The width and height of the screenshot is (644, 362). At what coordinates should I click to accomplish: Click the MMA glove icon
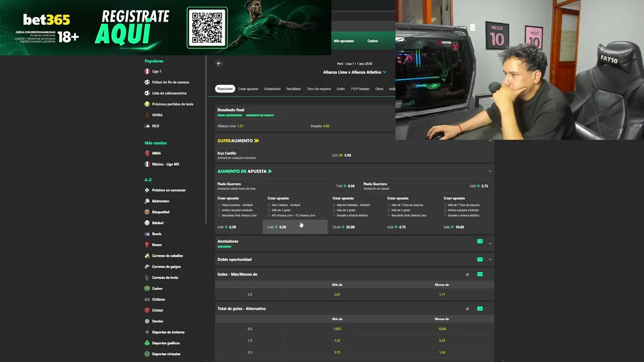pyautogui.click(x=147, y=153)
